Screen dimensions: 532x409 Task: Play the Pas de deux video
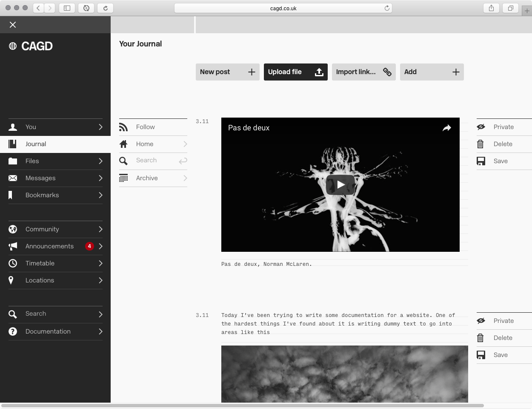coord(340,184)
